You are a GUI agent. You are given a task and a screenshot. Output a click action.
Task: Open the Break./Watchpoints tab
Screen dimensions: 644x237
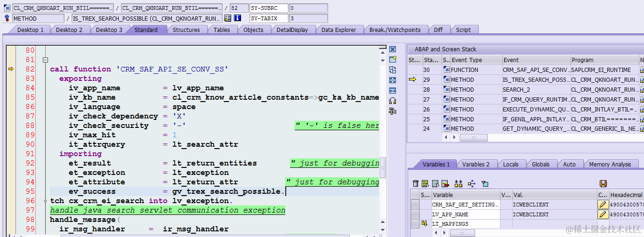[395, 30]
